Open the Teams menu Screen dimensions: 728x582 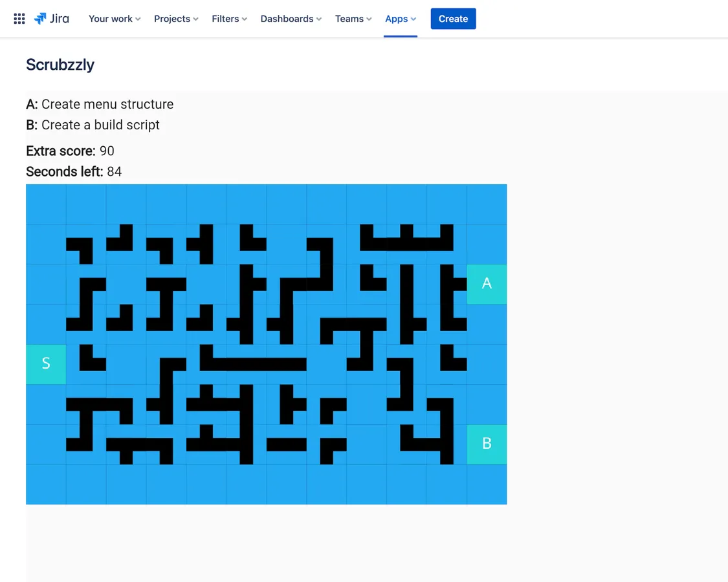[x=353, y=19]
